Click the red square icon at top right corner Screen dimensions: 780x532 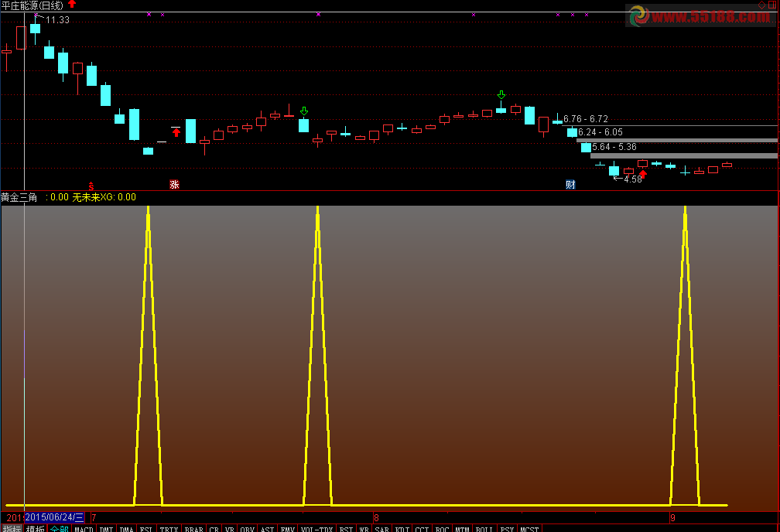[x=772, y=5]
